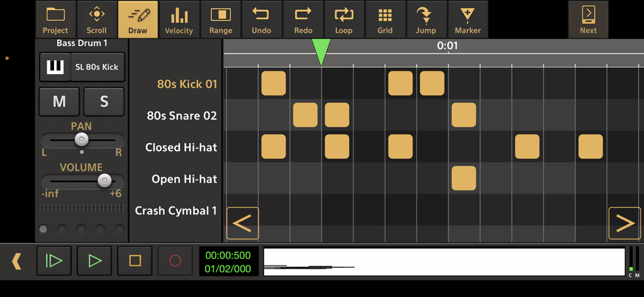Play from start button

[54, 261]
